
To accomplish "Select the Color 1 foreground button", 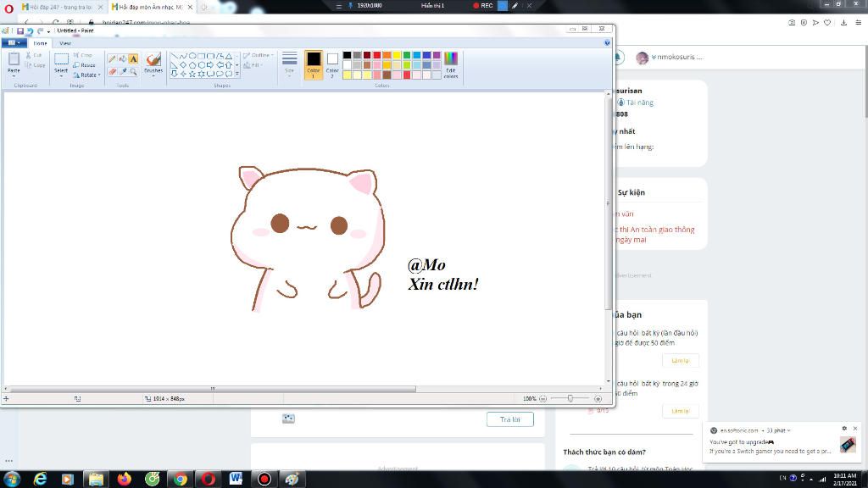I will pyautogui.click(x=314, y=64).
